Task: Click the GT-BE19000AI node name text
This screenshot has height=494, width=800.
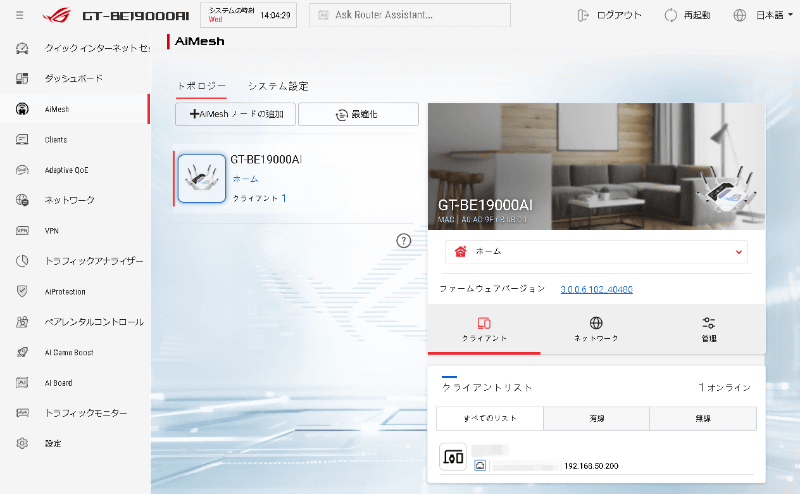Action: point(266,160)
